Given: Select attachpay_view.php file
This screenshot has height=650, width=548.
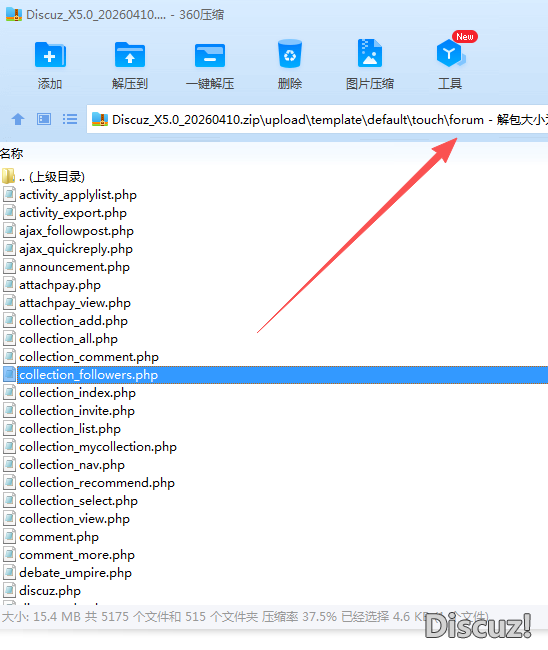Looking at the screenshot, I should coord(75,303).
